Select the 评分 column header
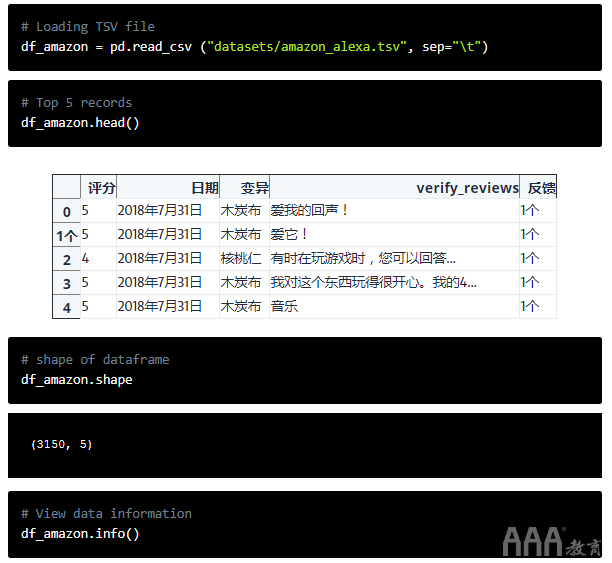Screen dimensions: 612x563 tap(98, 187)
